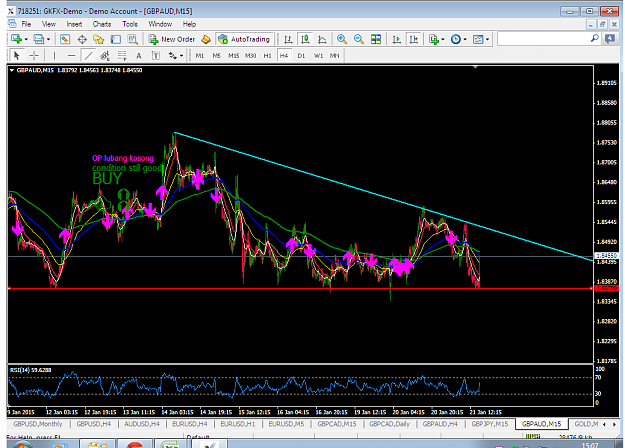Select the vertical line tool
625x448 pixels.
pos(54,55)
